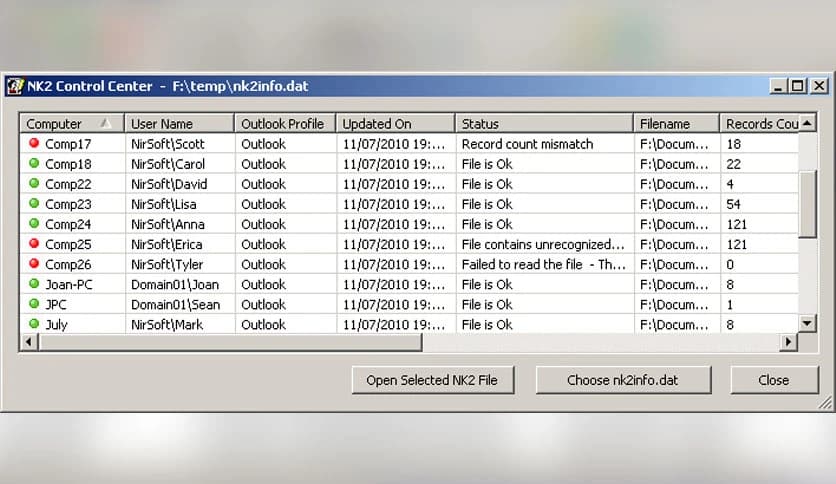This screenshot has height=484, width=836.
Task: Click user name Domain01\Joan
Action: pos(175,285)
